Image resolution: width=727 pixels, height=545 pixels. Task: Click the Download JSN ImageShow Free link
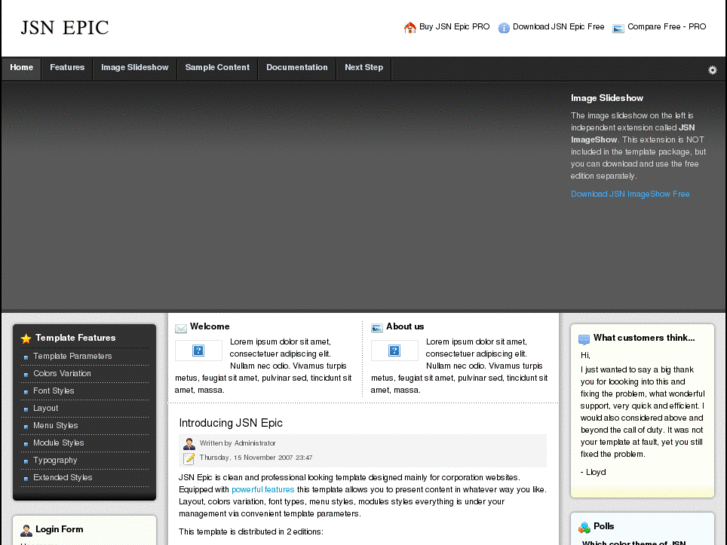point(630,194)
